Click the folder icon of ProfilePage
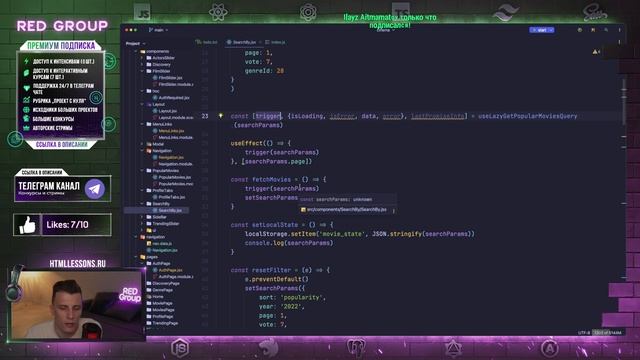This screenshot has width=640, height=360. tap(149, 316)
